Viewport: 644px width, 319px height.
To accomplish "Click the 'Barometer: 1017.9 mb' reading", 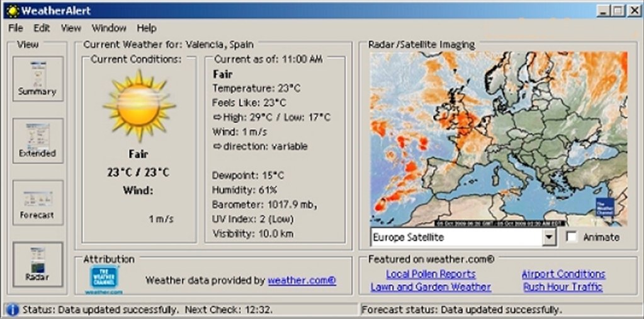I will coord(265,204).
